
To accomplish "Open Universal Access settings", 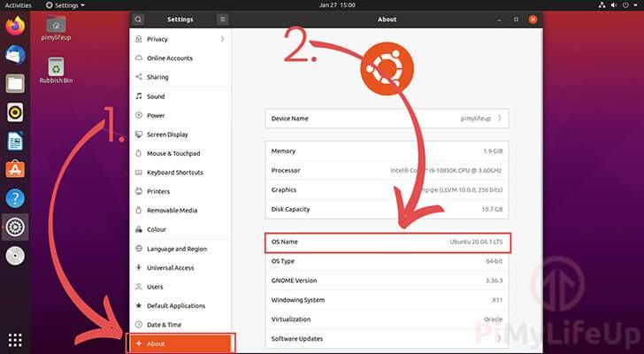I will pyautogui.click(x=180, y=268).
